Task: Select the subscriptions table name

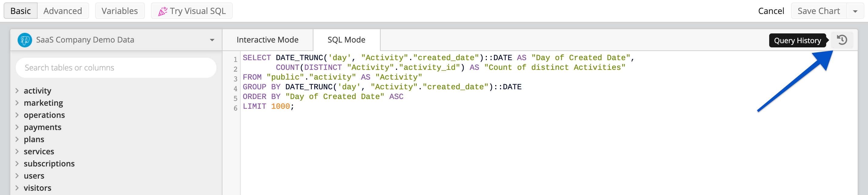Action: pos(49,164)
